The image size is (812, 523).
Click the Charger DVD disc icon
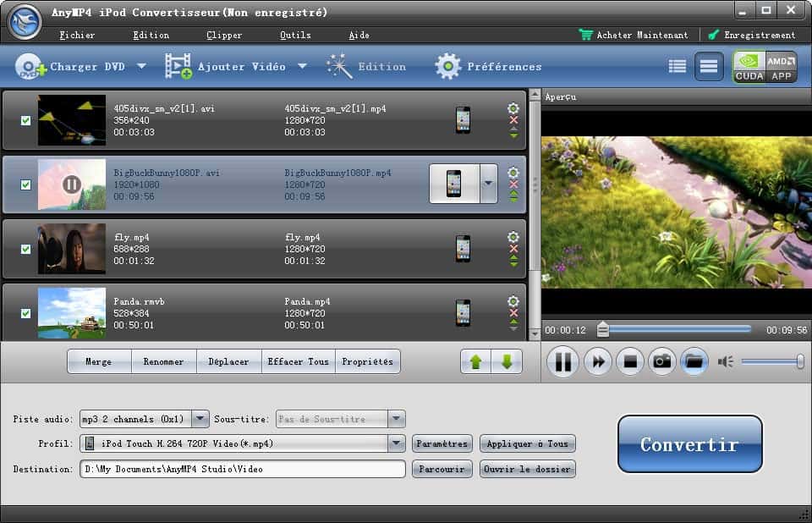coord(30,66)
